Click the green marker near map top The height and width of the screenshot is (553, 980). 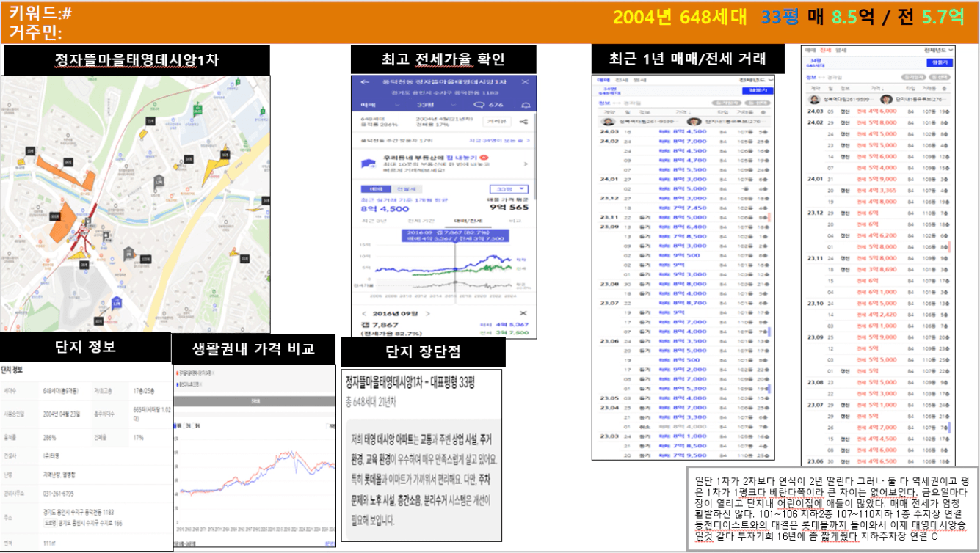[197, 109]
